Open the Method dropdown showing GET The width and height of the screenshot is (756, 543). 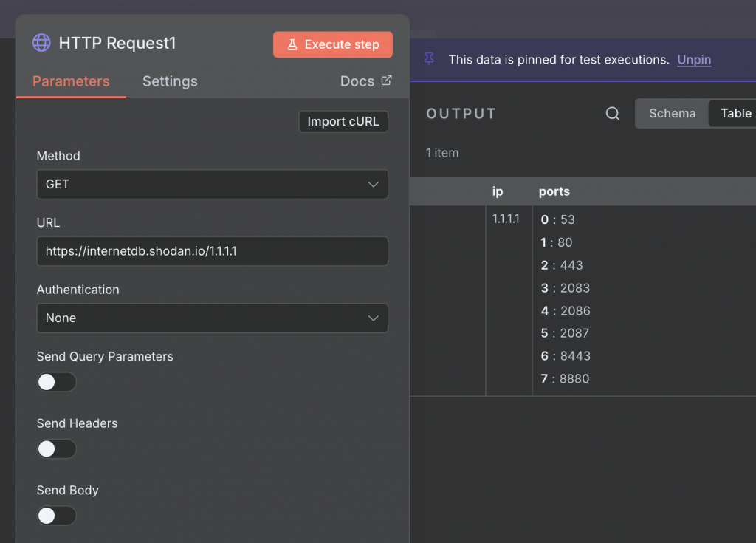click(212, 184)
